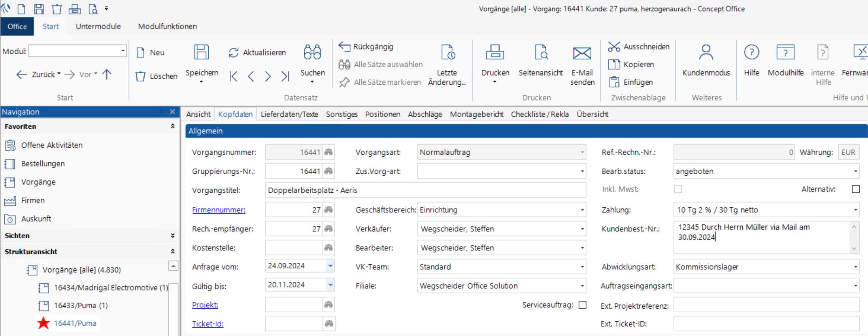Enable the Alternativ checkbox

pyautogui.click(x=856, y=189)
